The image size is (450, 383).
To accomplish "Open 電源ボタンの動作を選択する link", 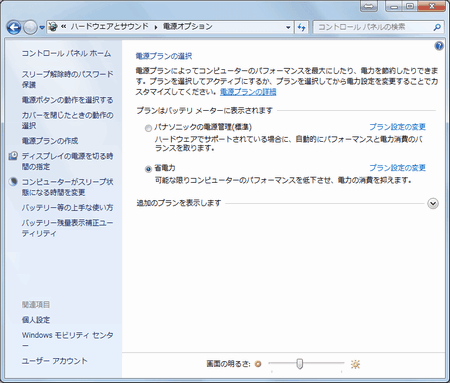I will (68, 100).
